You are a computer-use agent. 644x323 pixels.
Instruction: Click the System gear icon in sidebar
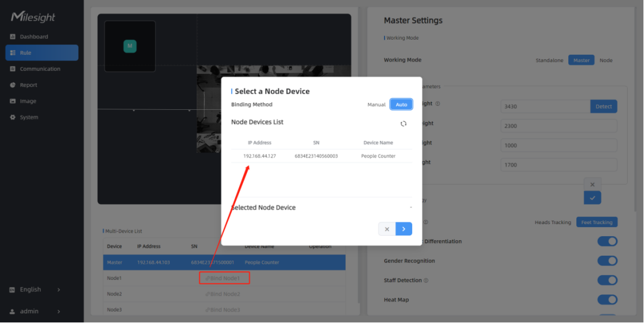13,117
